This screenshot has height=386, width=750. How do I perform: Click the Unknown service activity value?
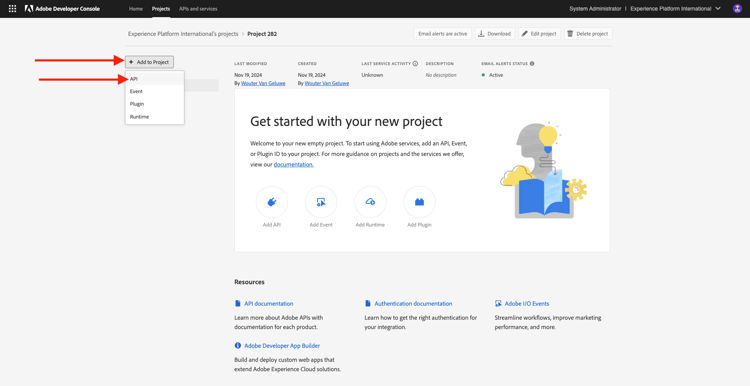(x=372, y=75)
